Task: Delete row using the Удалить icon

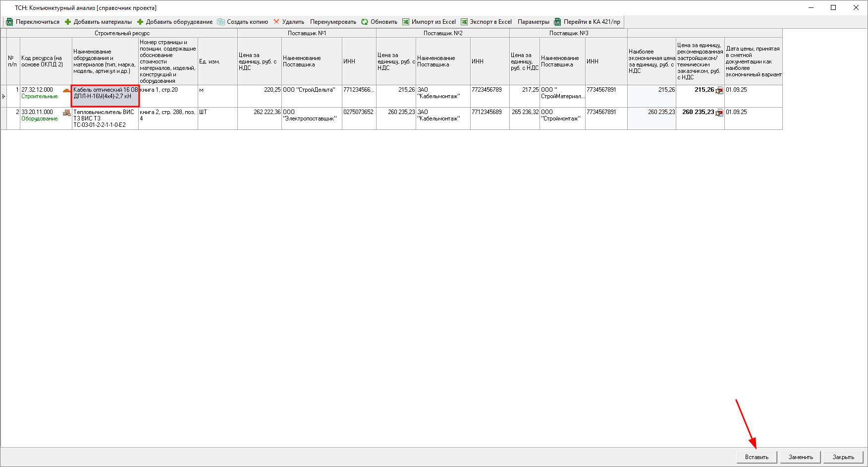Action: (x=276, y=22)
